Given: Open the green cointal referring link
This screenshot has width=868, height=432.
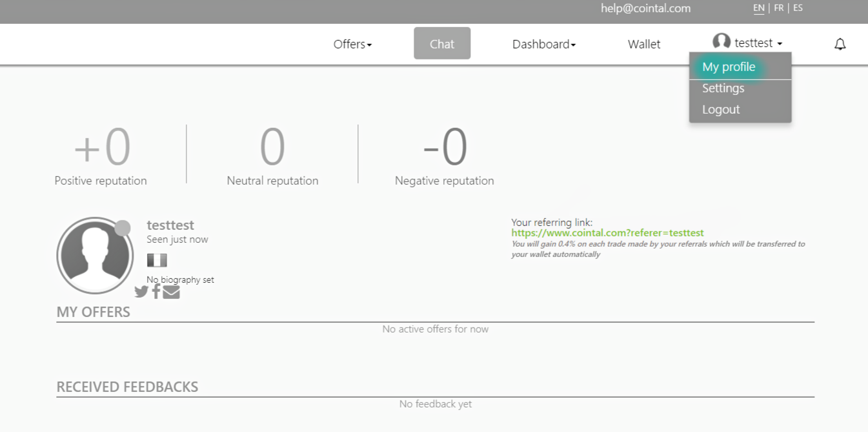Looking at the screenshot, I should [x=607, y=233].
